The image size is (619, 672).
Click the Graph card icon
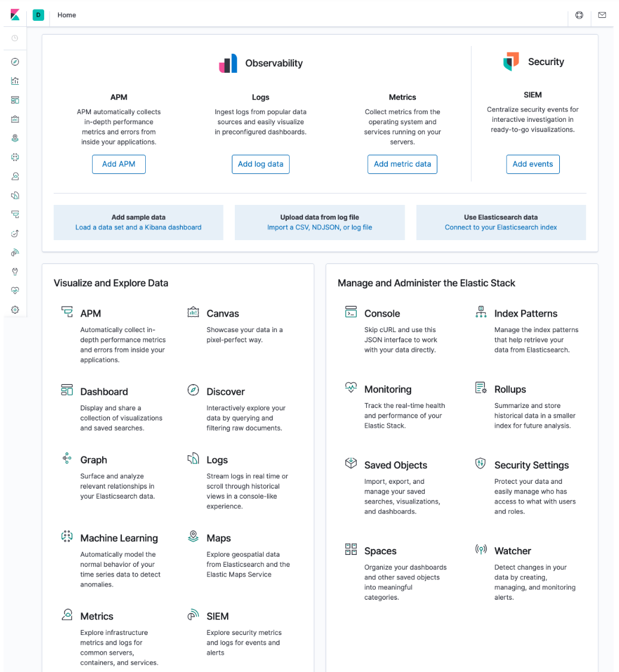tap(67, 458)
